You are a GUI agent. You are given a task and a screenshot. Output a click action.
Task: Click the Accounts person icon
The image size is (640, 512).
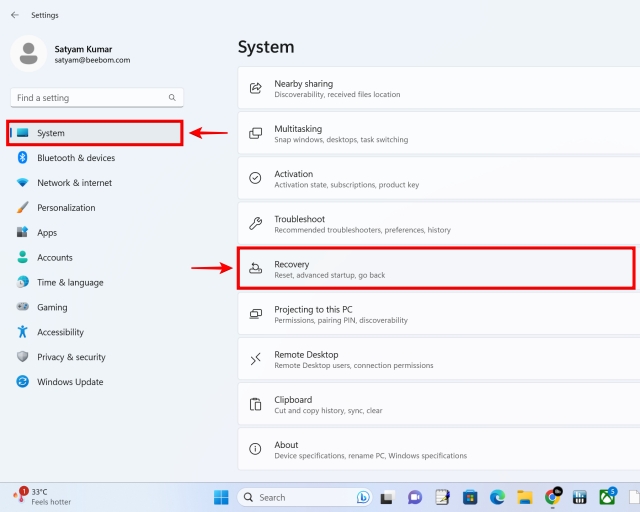[22, 257]
